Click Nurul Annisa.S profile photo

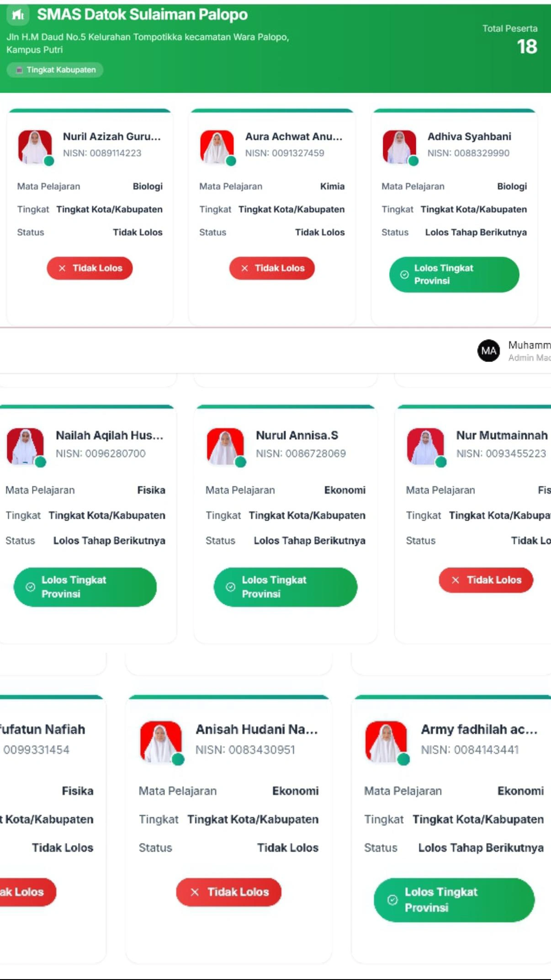click(225, 446)
